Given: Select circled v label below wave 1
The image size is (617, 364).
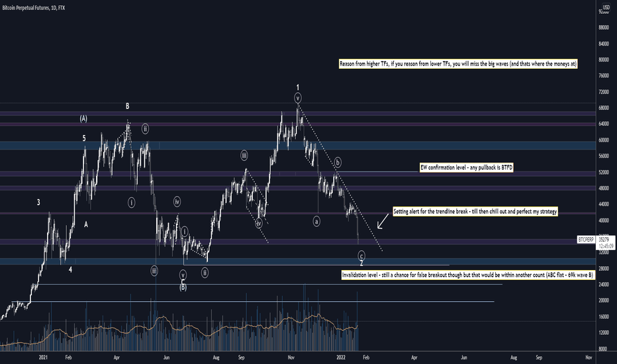Looking at the screenshot, I should pos(298,98).
